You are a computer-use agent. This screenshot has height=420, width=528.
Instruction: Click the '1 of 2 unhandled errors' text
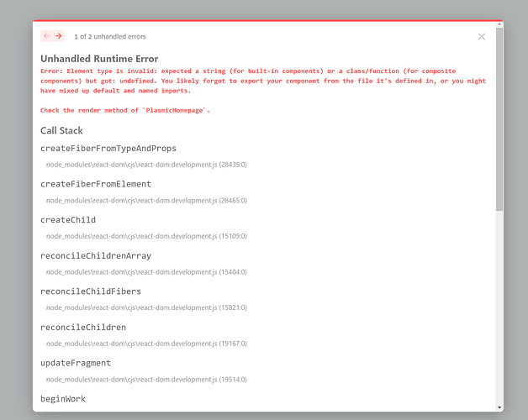pos(110,37)
